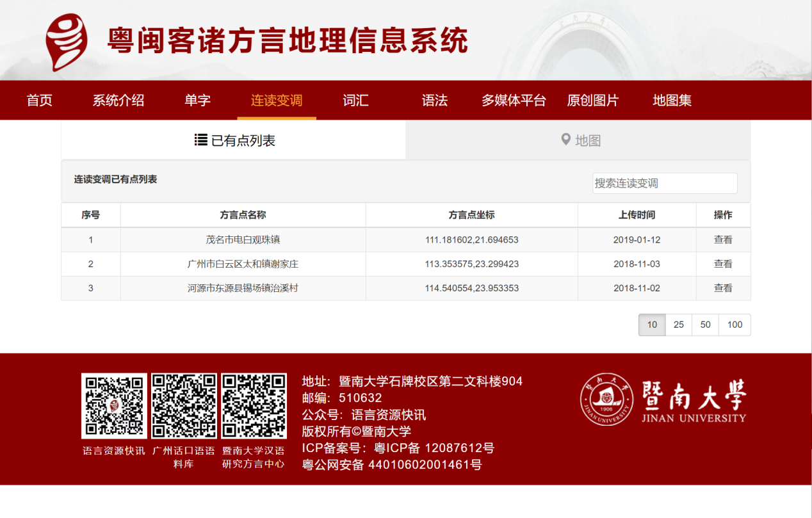Click 查看 for 河源市东源县锡场镇治溪村
The width and height of the screenshot is (812, 518).
point(723,288)
